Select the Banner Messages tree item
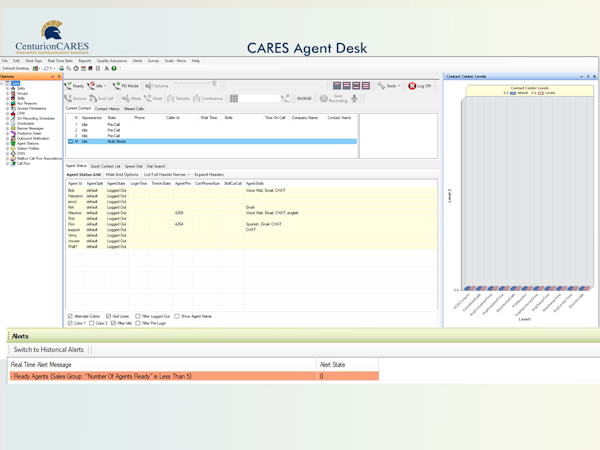Screen dimensions: 600x450 pyautogui.click(x=30, y=128)
